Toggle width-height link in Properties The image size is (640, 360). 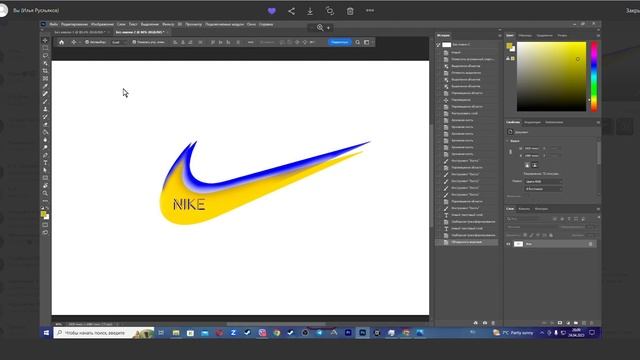click(x=510, y=152)
